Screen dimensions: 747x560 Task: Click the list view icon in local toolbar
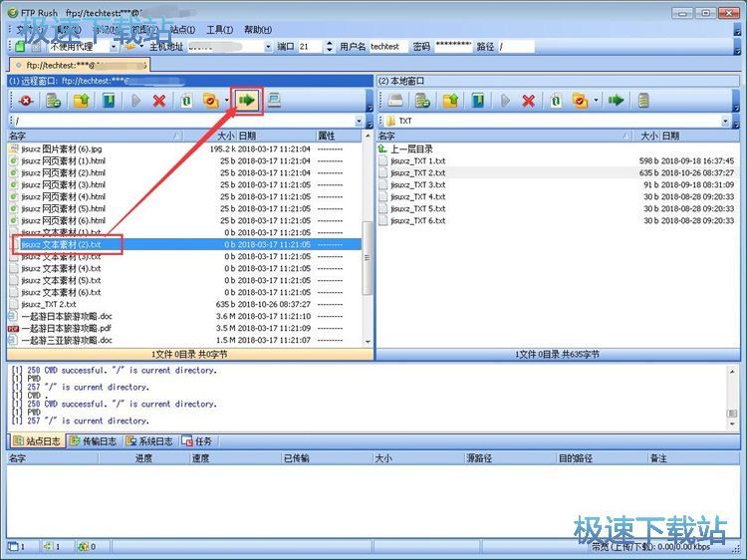click(x=643, y=101)
